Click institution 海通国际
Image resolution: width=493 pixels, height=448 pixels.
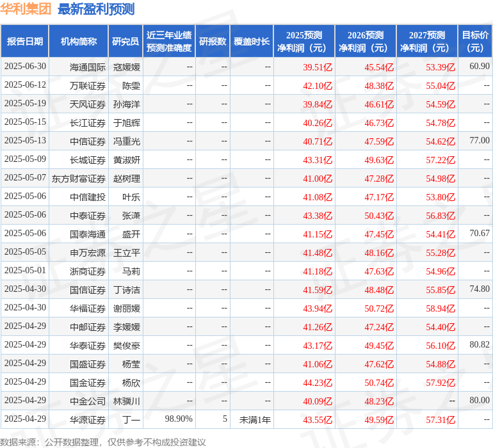pyautogui.click(x=88, y=67)
